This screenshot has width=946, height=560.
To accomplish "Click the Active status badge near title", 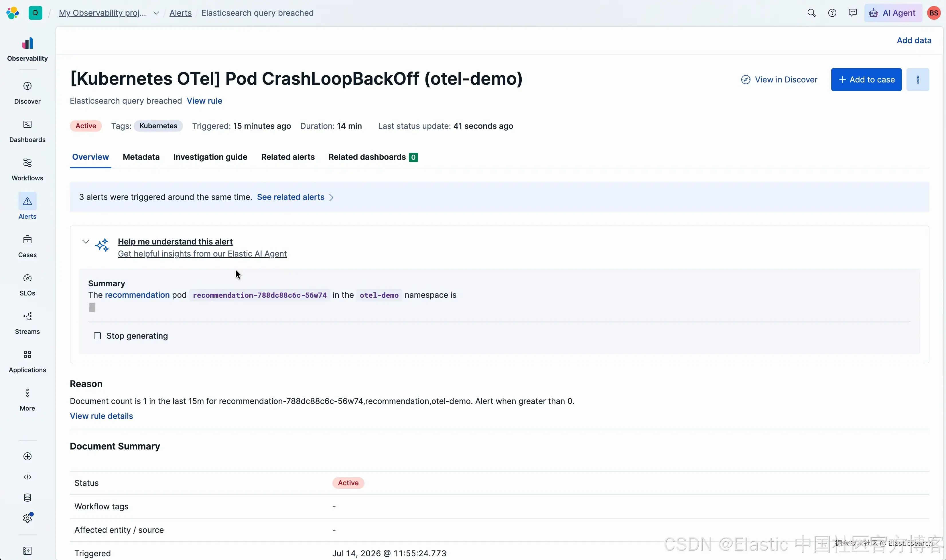I will tap(86, 126).
